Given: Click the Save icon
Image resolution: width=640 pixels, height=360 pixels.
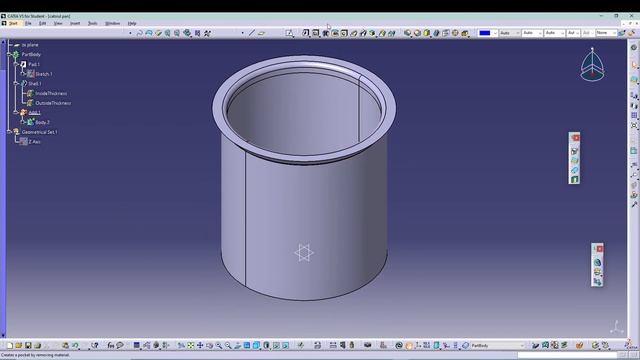Looking at the screenshot, I should click(28, 346).
